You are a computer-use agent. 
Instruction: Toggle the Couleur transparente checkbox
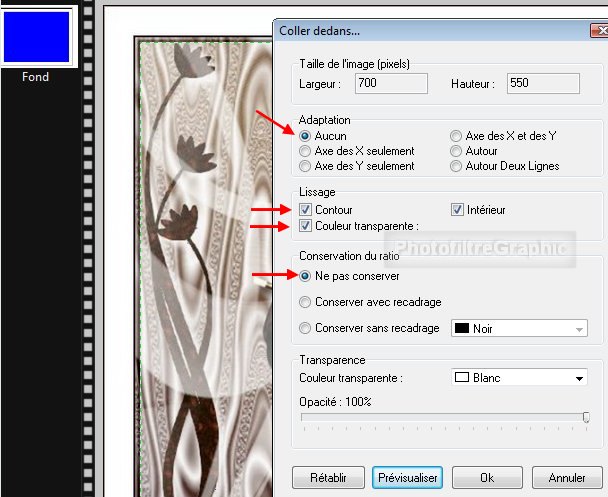pyautogui.click(x=305, y=226)
